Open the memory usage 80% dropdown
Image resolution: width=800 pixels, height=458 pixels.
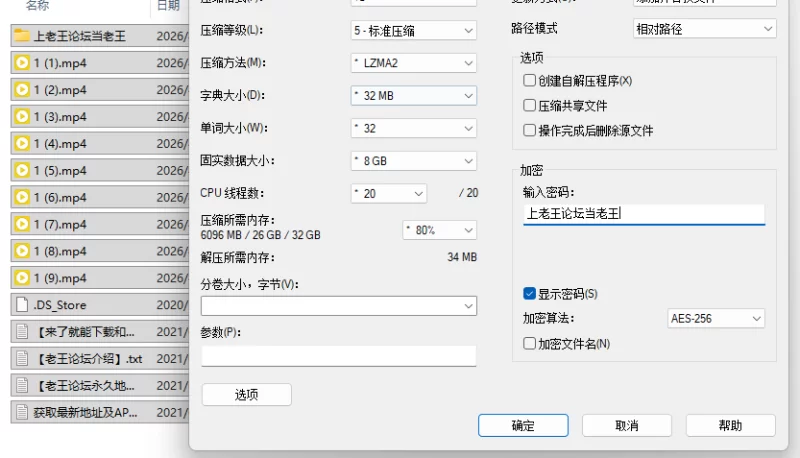point(439,231)
